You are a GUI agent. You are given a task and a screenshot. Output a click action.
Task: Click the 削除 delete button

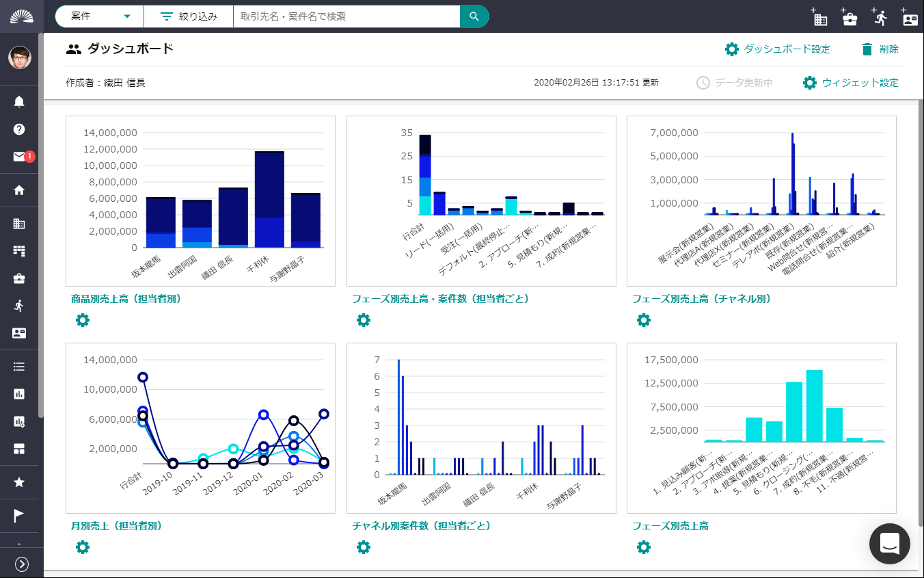(880, 49)
